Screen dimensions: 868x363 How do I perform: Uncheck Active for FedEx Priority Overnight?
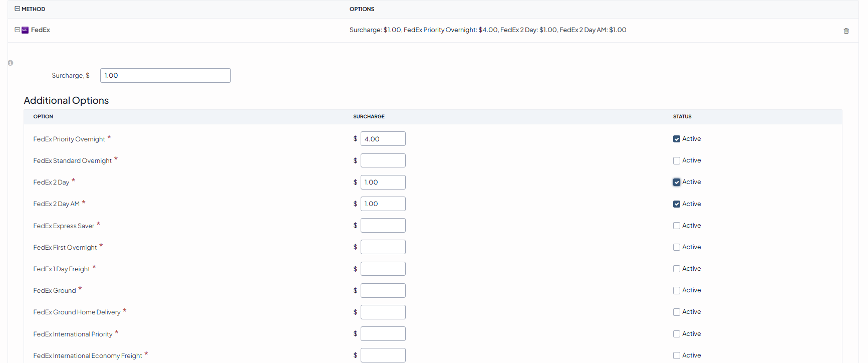(677, 139)
